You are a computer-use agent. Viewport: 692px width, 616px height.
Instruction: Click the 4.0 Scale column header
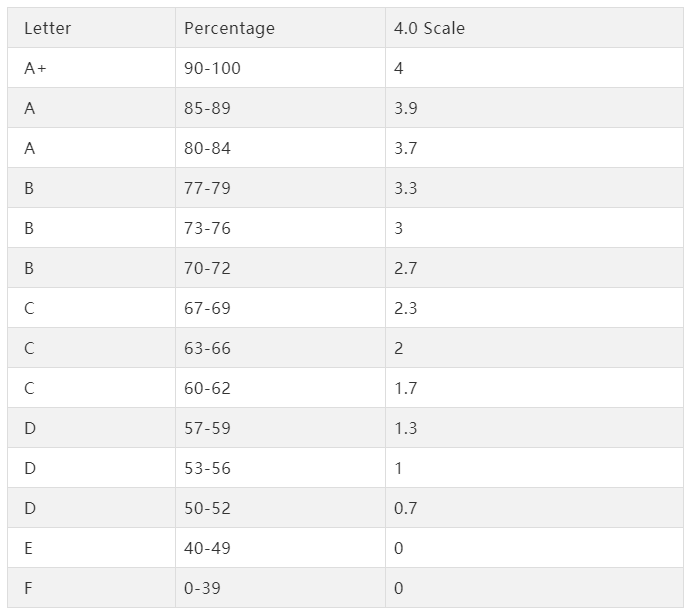pos(430,28)
